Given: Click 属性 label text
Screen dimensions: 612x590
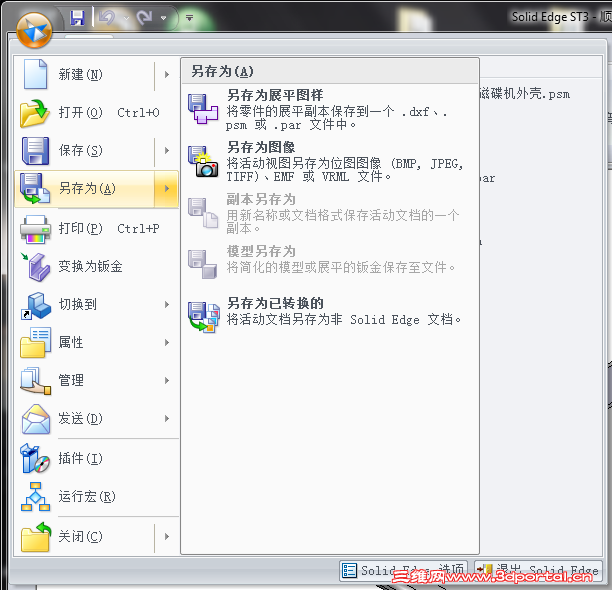Looking at the screenshot, I should point(71,343).
